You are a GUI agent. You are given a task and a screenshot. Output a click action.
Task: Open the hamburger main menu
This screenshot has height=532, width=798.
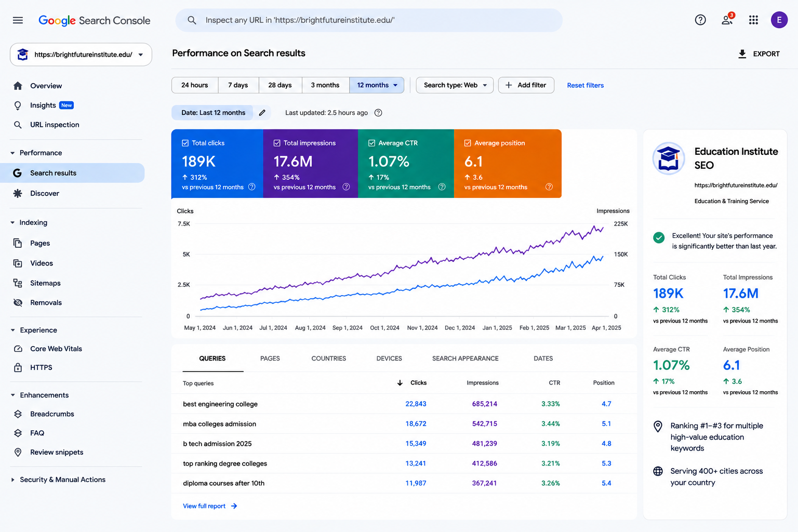[18, 20]
